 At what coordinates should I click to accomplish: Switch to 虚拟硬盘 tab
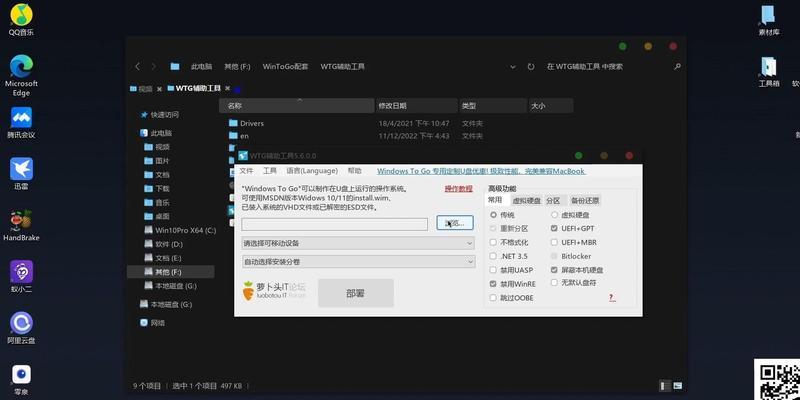(x=526, y=201)
